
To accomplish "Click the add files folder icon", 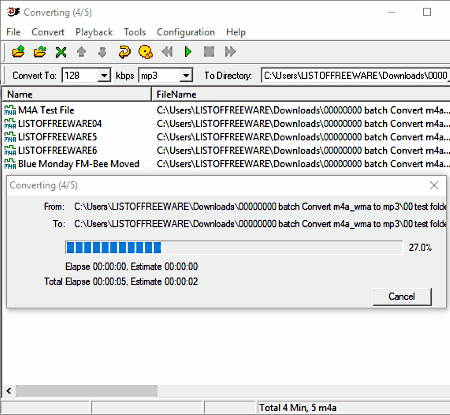I will pyautogui.click(x=18, y=52).
